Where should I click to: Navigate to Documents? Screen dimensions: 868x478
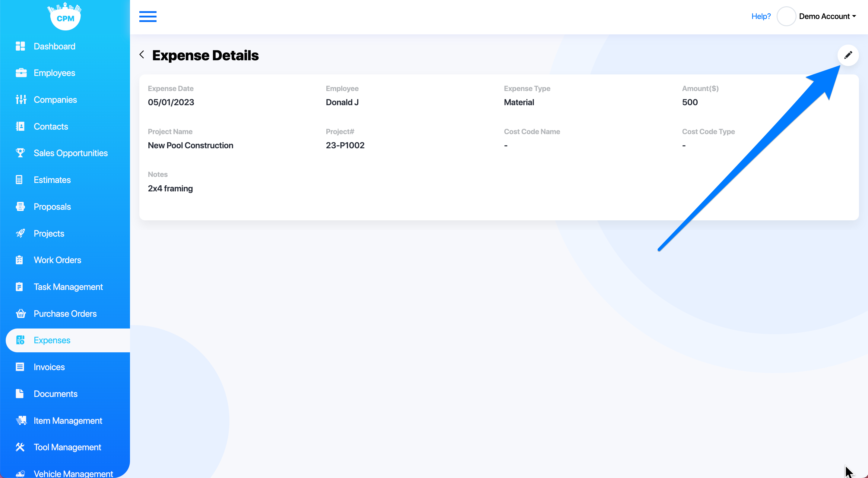pos(55,394)
